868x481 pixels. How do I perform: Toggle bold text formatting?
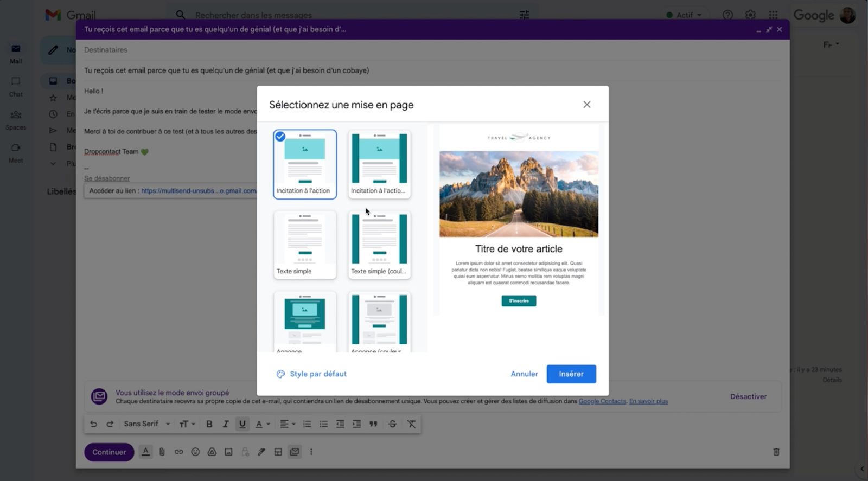[x=209, y=424]
